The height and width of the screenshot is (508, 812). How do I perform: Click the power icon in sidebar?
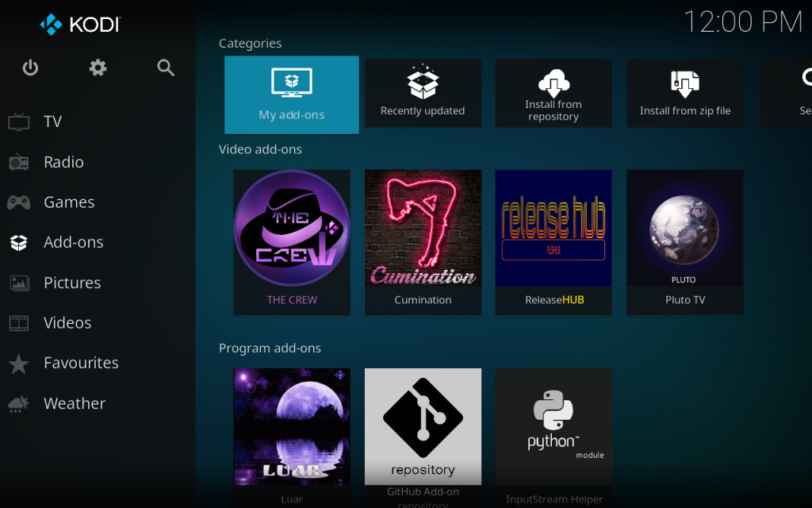30,68
